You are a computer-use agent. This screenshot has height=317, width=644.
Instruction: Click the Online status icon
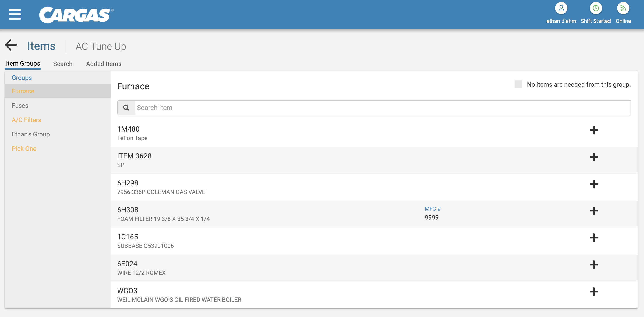(x=623, y=9)
